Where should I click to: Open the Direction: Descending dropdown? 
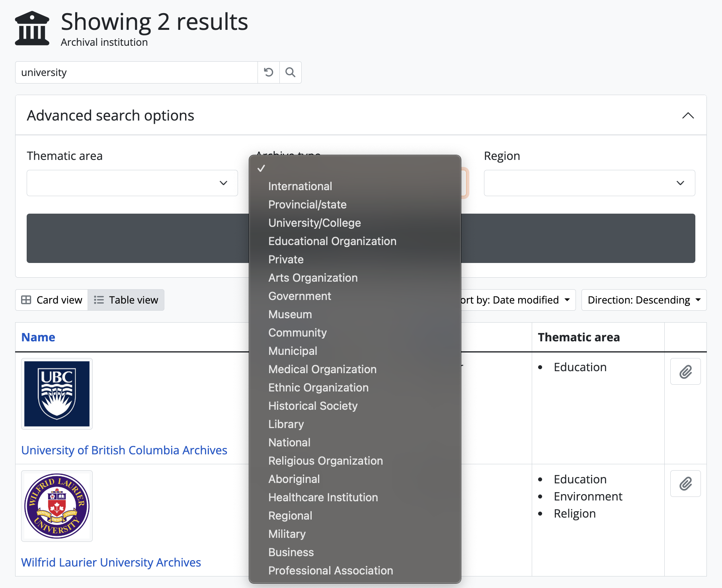[x=644, y=300]
